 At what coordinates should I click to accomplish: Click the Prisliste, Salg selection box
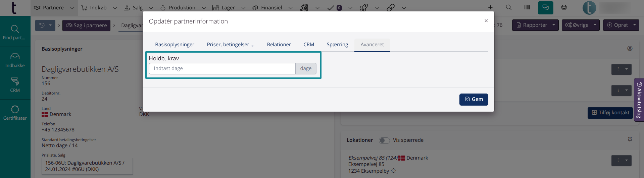point(87,166)
